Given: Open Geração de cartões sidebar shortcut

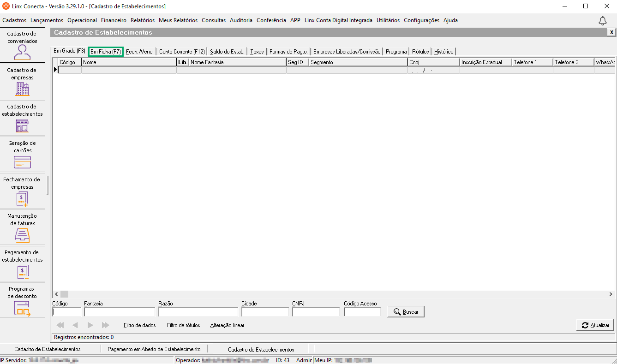Looking at the screenshot, I should pyautogui.click(x=22, y=154).
